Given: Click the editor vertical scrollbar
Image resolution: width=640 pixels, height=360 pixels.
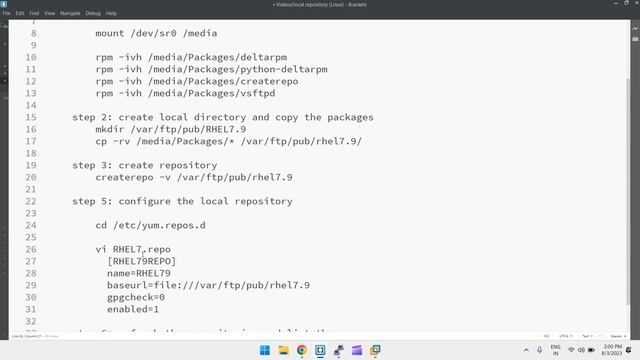Looking at the screenshot, I should [x=628, y=192].
